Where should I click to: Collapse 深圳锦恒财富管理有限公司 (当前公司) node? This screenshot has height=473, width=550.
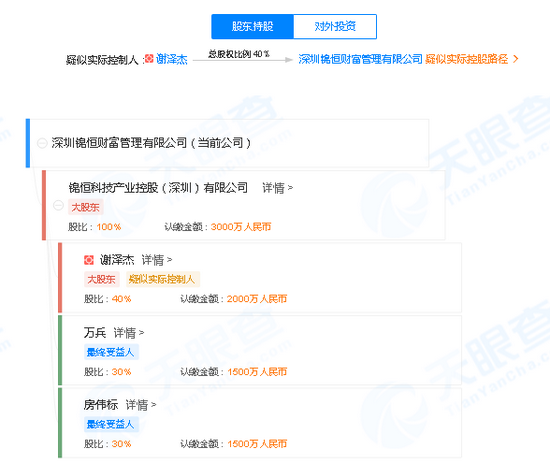tap(42, 143)
